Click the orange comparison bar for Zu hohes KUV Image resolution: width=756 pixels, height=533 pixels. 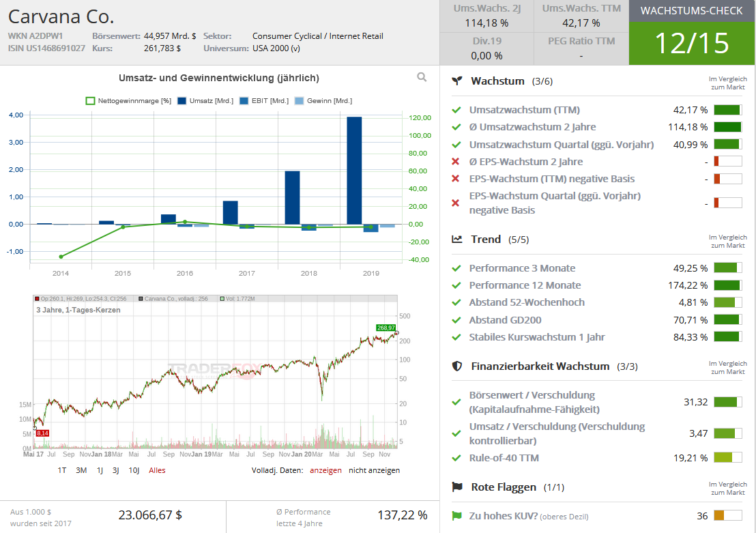pos(727,516)
